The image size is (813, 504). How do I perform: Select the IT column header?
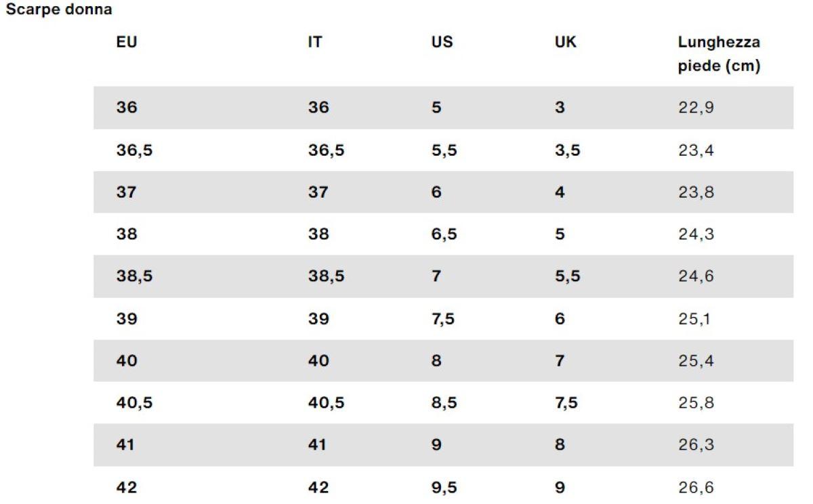pyautogui.click(x=314, y=42)
